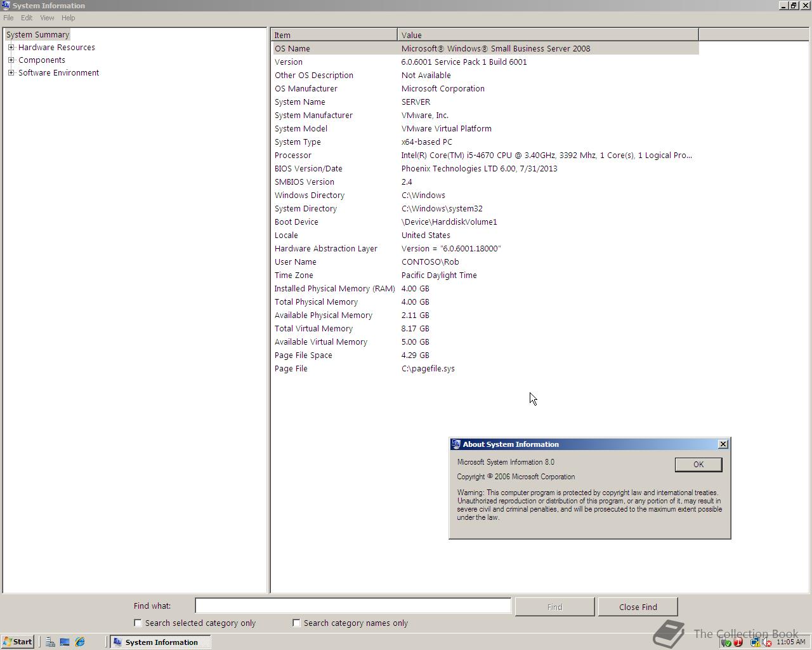812x650 pixels.
Task: Open the network status tray icon
Action: 756,642
